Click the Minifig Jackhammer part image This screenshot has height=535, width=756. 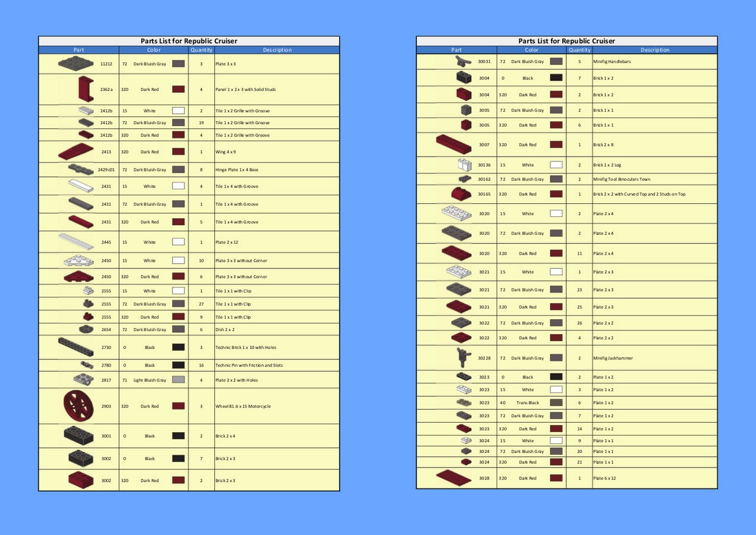(464, 357)
